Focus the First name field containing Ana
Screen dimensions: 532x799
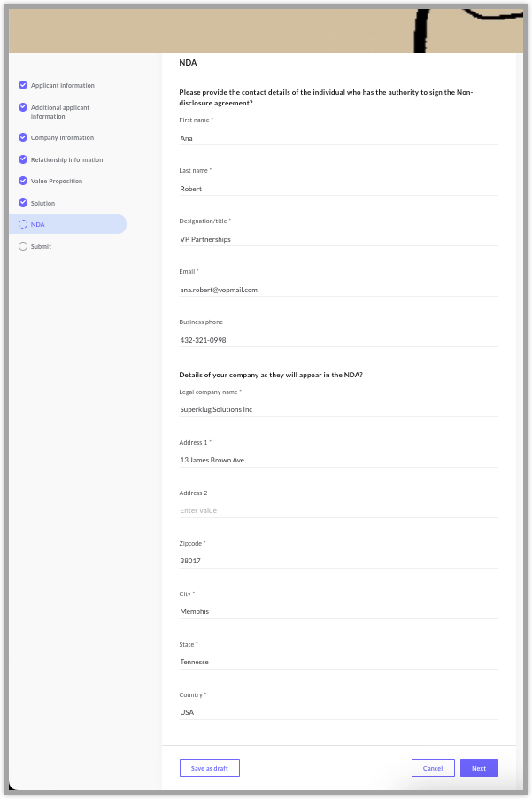[x=338, y=138]
